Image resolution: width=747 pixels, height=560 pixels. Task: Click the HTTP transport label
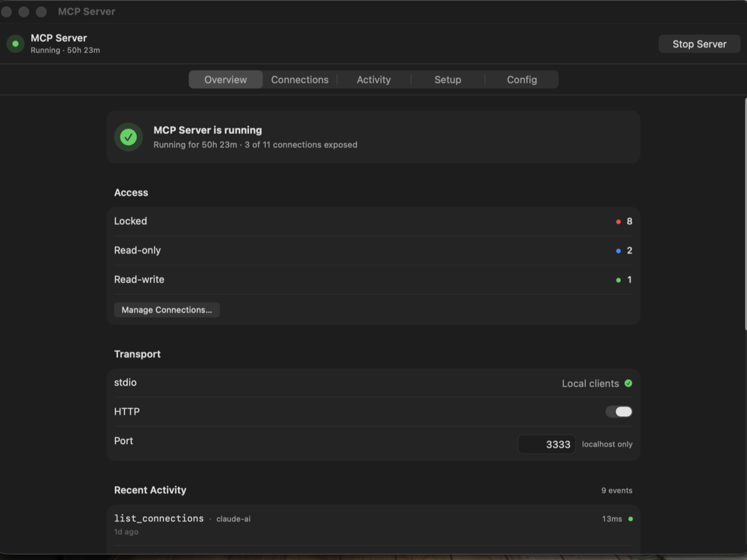click(x=127, y=412)
